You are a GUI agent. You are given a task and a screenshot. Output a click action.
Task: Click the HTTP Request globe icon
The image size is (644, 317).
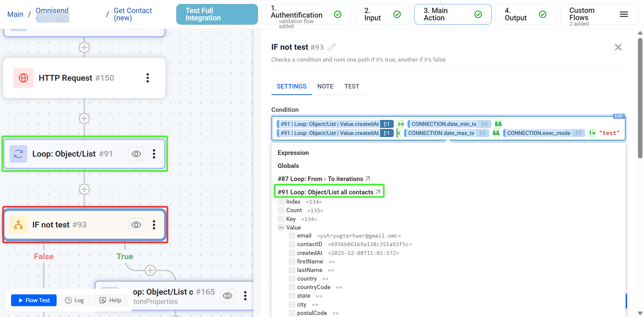coord(23,78)
